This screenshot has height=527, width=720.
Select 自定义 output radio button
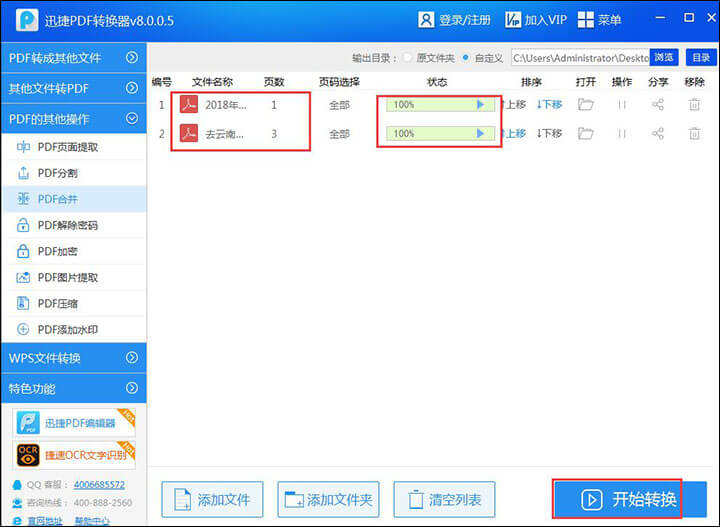click(466, 58)
